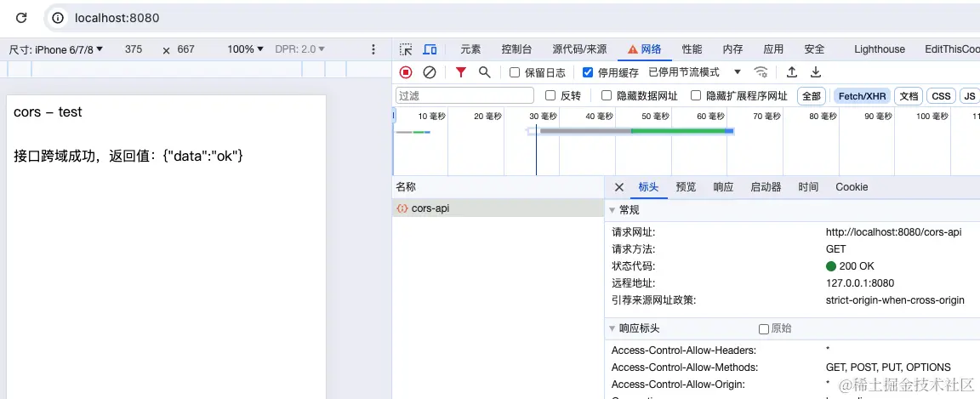Tick the 反转 checkbox
980x399 pixels.
(x=550, y=95)
